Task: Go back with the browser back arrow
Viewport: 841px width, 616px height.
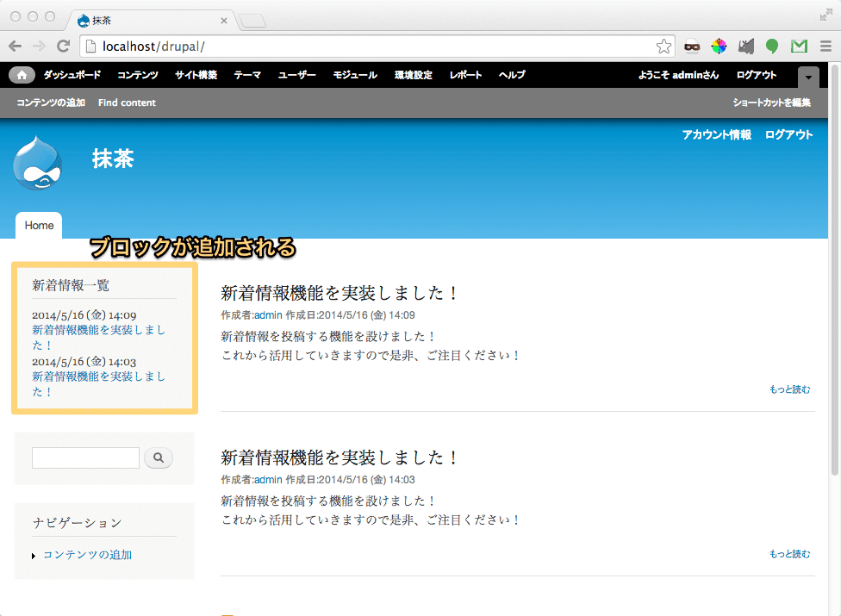Action: 15,47
